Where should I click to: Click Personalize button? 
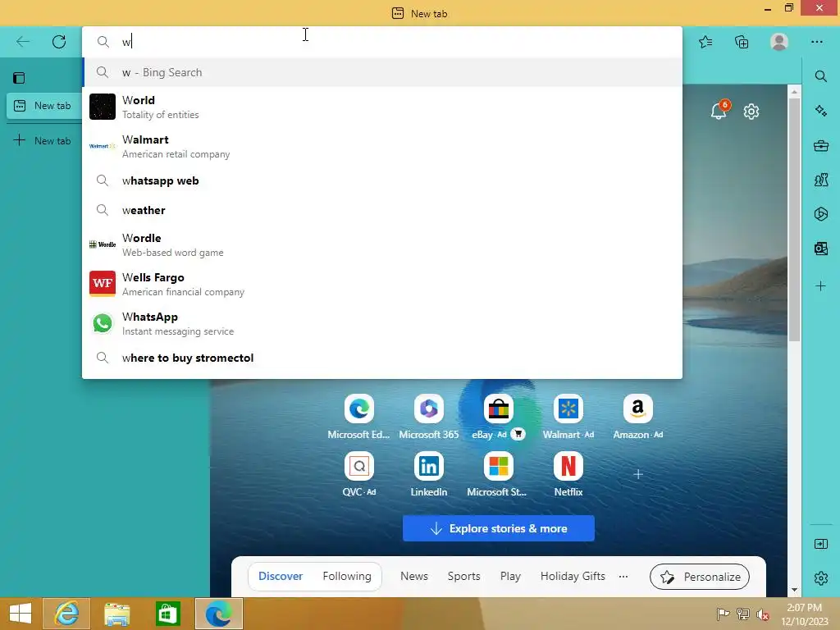point(700,577)
